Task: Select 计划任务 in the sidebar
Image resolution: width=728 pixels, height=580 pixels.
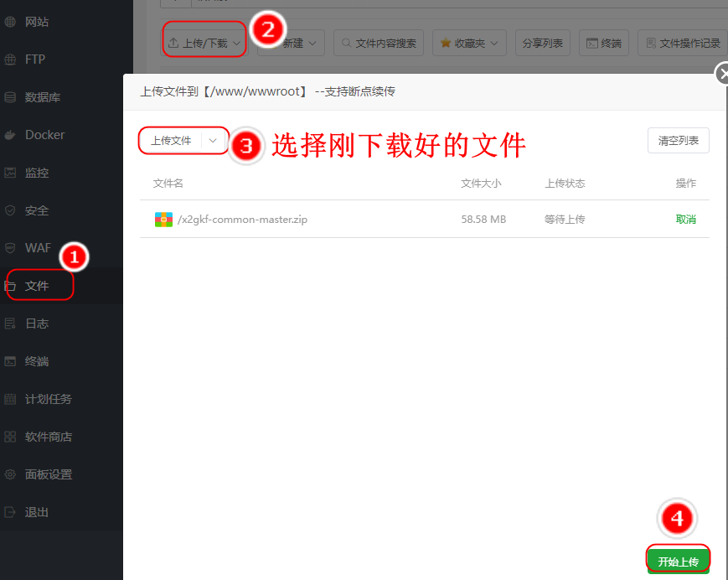Action: click(49, 399)
